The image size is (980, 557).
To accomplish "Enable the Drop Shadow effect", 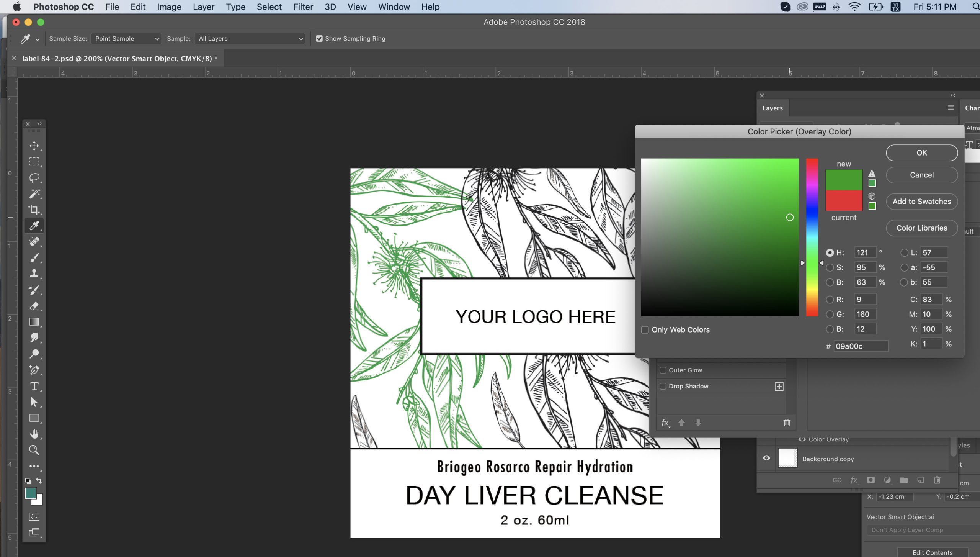I will pos(663,386).
